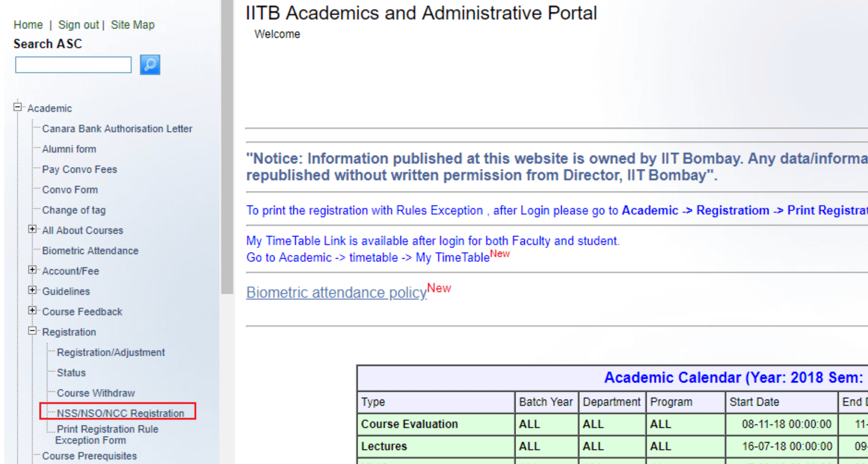Open the Site Map

132,25
